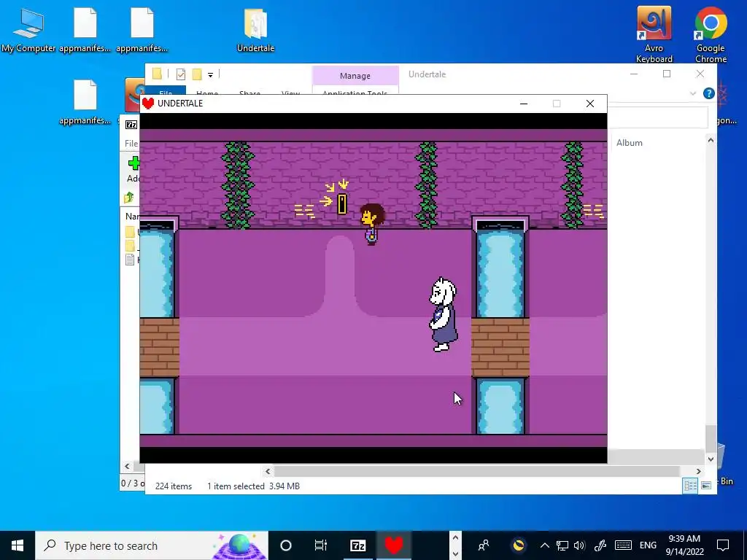
Task: Open Explorer help question mark icon
Action: [708, 93]
